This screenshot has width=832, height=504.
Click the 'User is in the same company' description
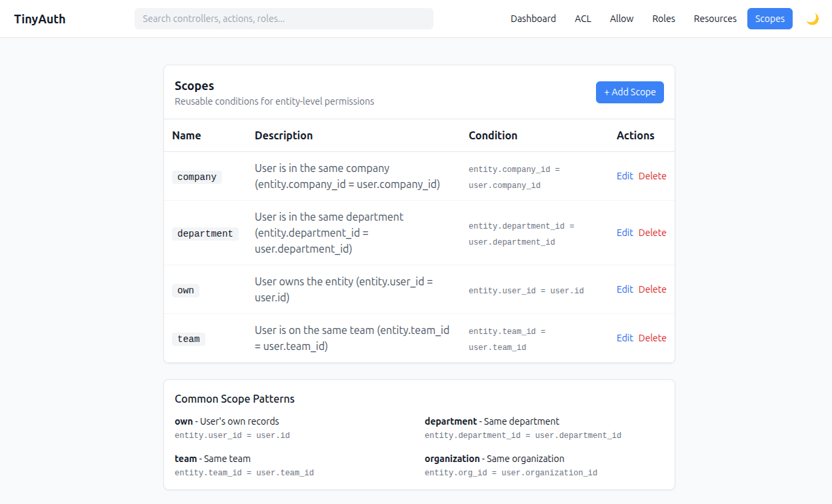347,176
